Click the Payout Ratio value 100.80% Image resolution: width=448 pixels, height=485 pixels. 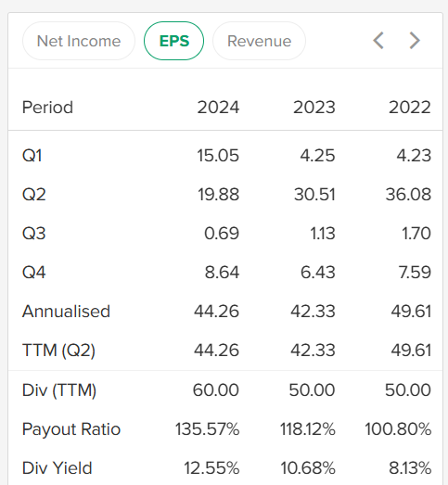tap(398, 429)
